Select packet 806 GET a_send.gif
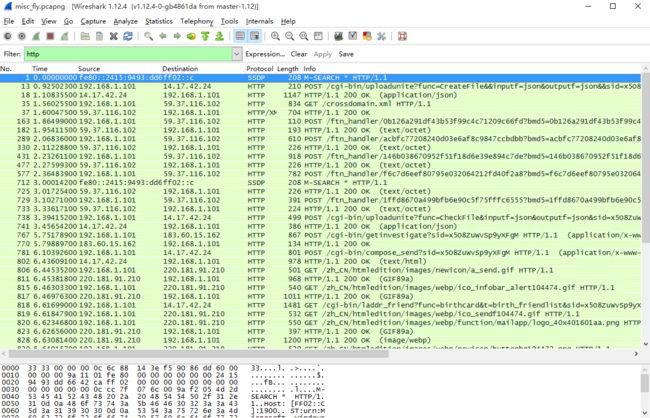Image resolution: width=650 pixels, height=418 pixels. (x=320, y=270)
